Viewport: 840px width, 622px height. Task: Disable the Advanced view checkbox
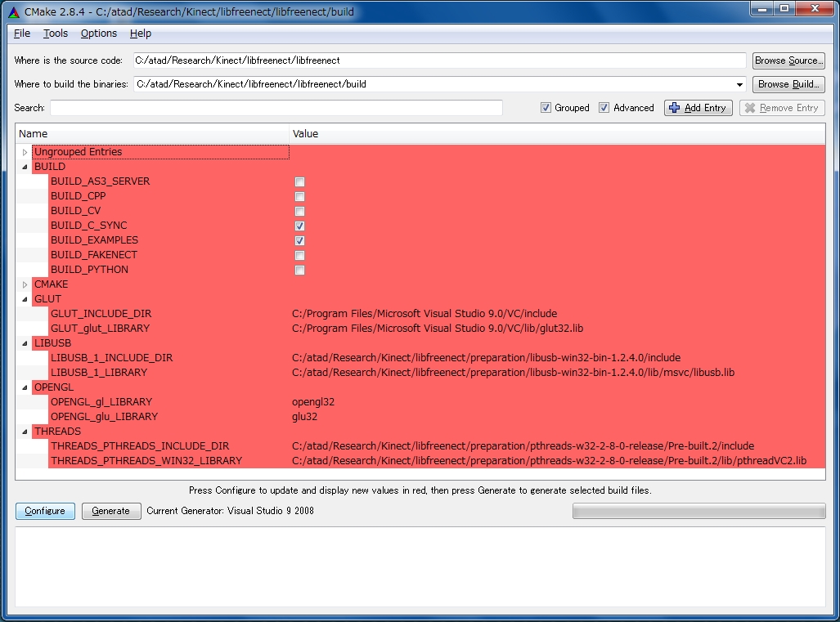coord(604,108)
